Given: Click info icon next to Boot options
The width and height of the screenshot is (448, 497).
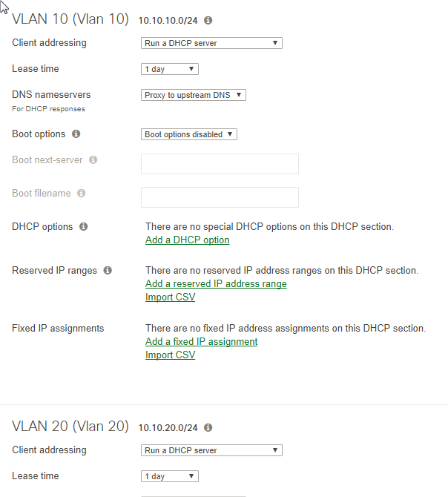Looking at the screenshot, I should click(x=76, y=134).
